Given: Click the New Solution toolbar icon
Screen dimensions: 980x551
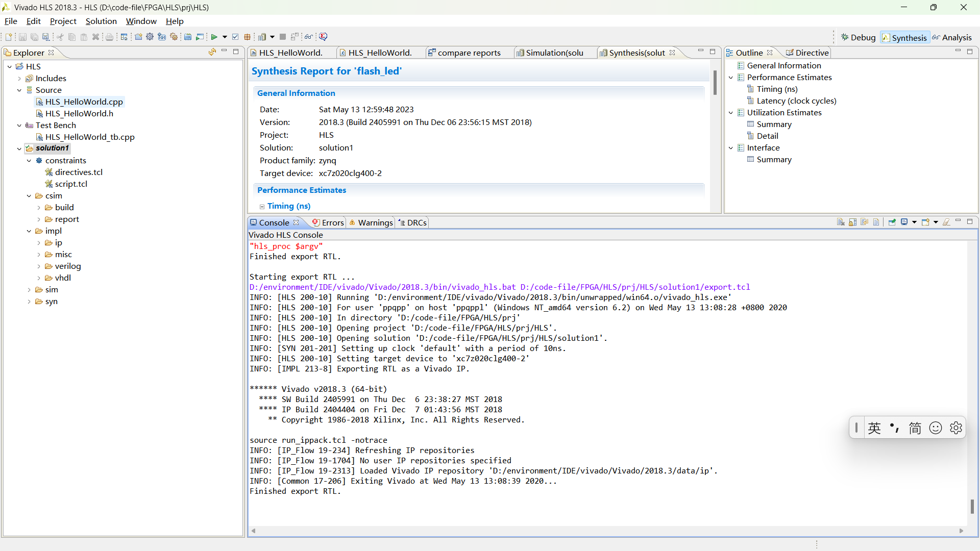Looking at the screenshot, I should (x=162, y=37).
